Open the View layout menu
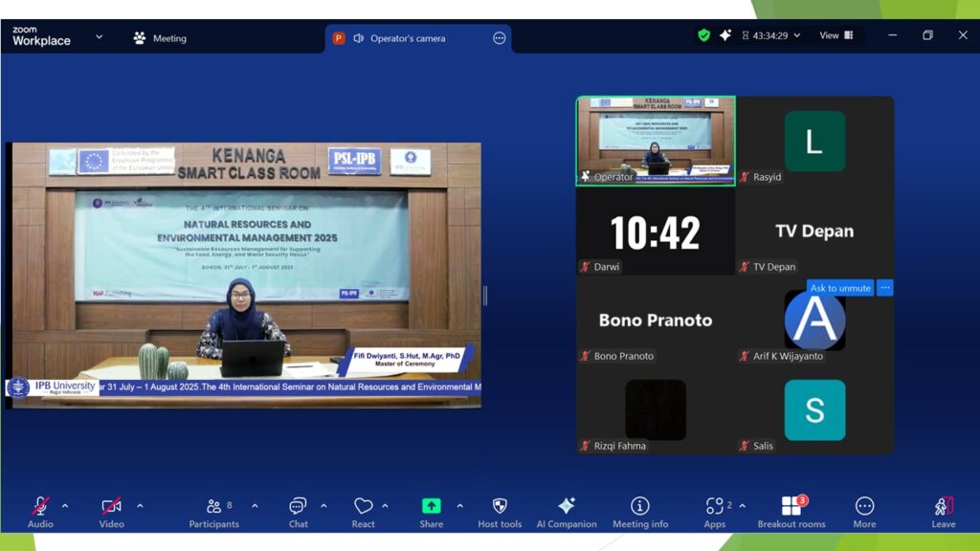Viewport: 980px width, 551px height. pyautogui.click(x=835, y=35)
